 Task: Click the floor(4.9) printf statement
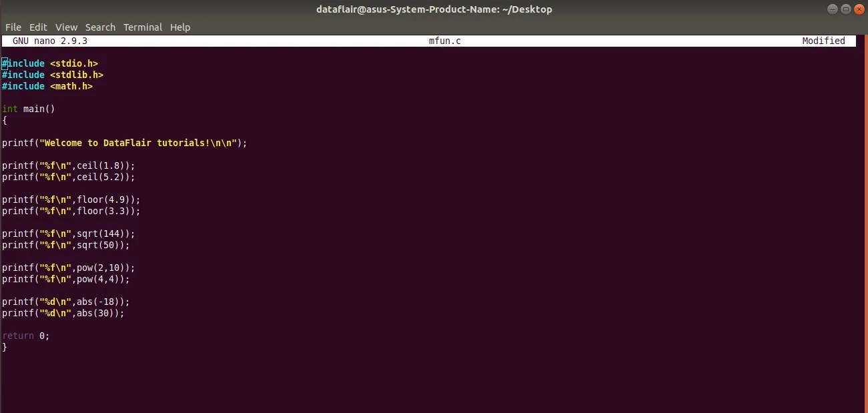tap(70, 199)
